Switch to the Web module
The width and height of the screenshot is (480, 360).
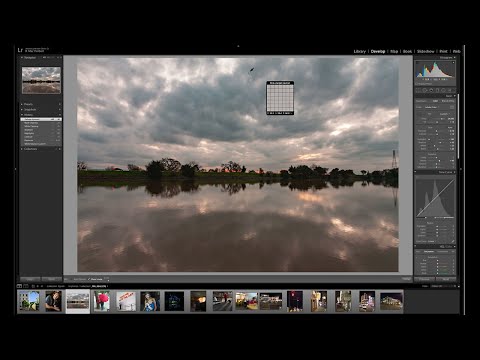pos(457,51)
